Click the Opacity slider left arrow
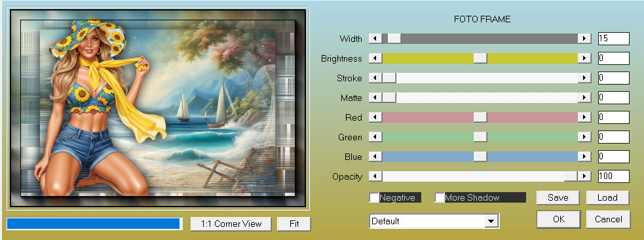 pyautogui.click(x=375, y=176)
